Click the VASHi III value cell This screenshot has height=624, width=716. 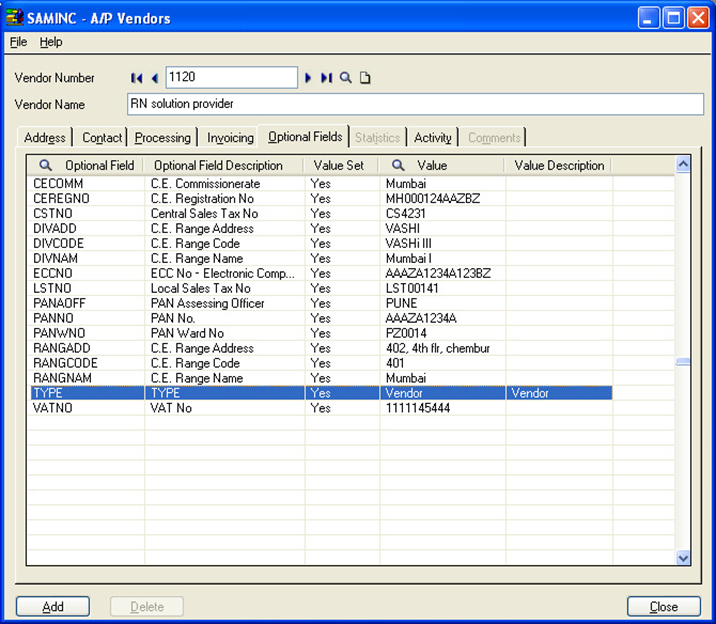click(442, 243)
